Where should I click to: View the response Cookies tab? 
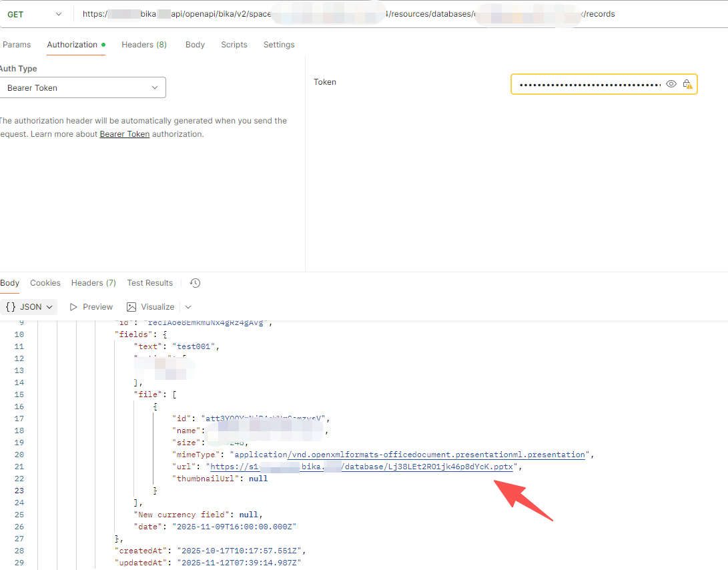[45, 283]
